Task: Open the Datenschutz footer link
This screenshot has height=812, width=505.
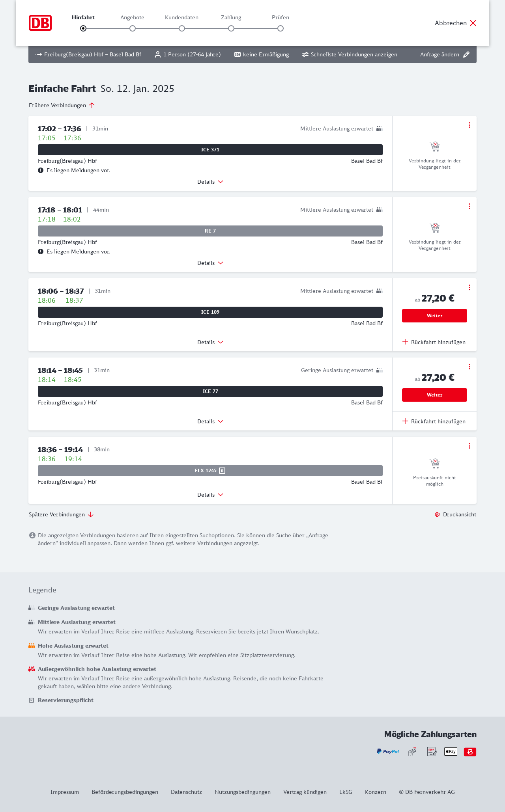Action: click(186, 792)
